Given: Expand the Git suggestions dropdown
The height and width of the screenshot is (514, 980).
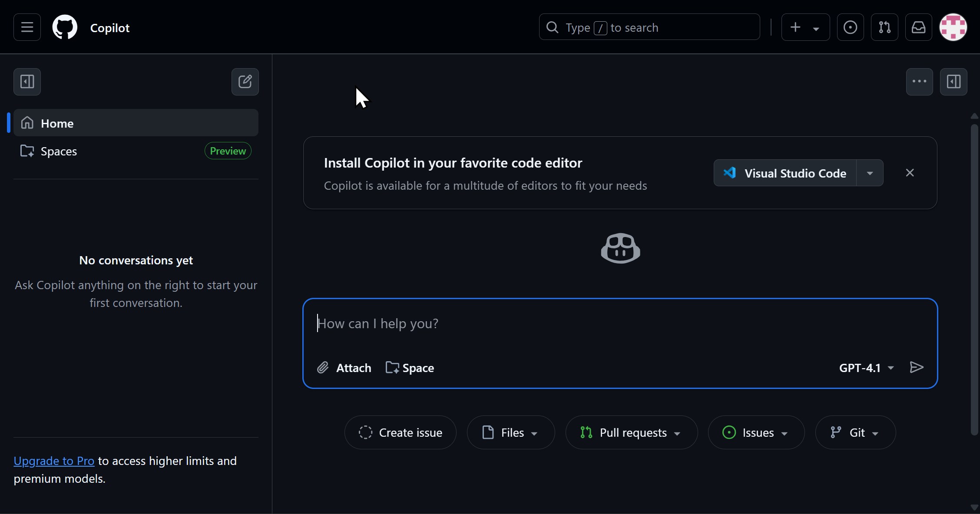Looking at the screenshot, I should [855, 432].
